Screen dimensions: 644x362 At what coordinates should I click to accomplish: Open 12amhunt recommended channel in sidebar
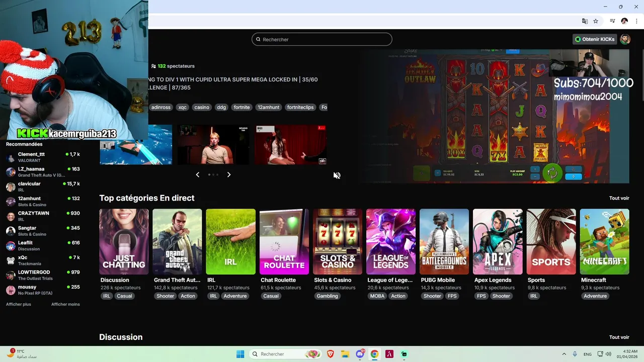click(43, 201)
